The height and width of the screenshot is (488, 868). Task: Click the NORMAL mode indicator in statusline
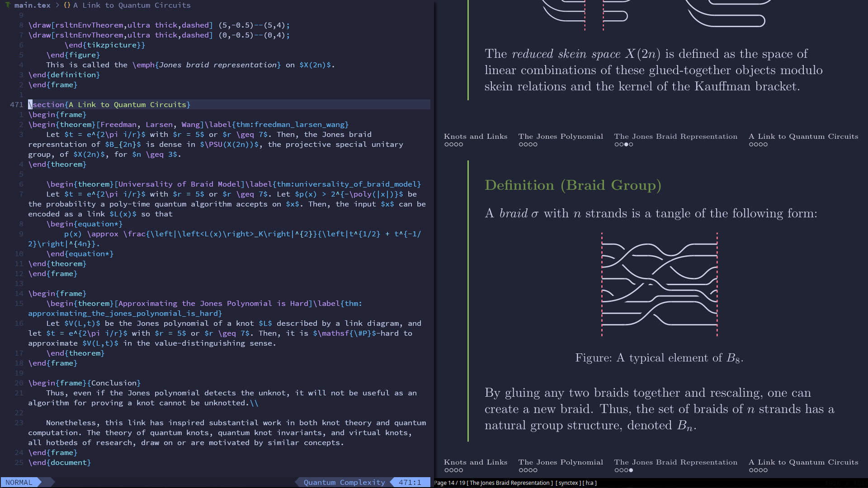pyautogui.click(x=19, y=482)
